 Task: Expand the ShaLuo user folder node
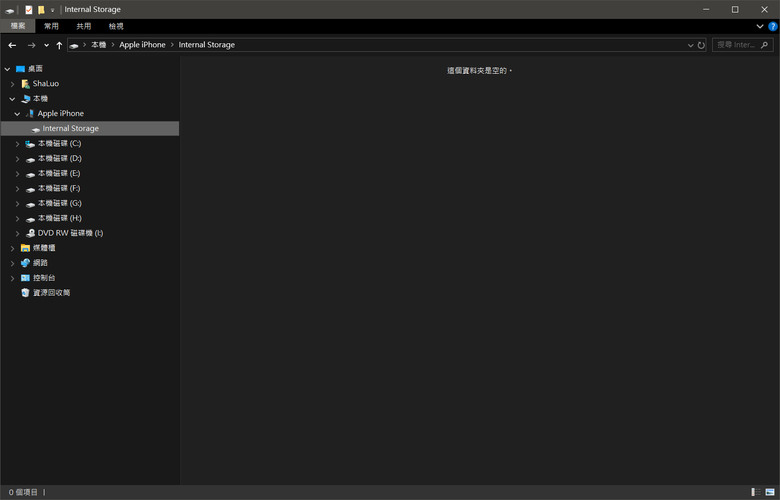click(x=12, y=84)
